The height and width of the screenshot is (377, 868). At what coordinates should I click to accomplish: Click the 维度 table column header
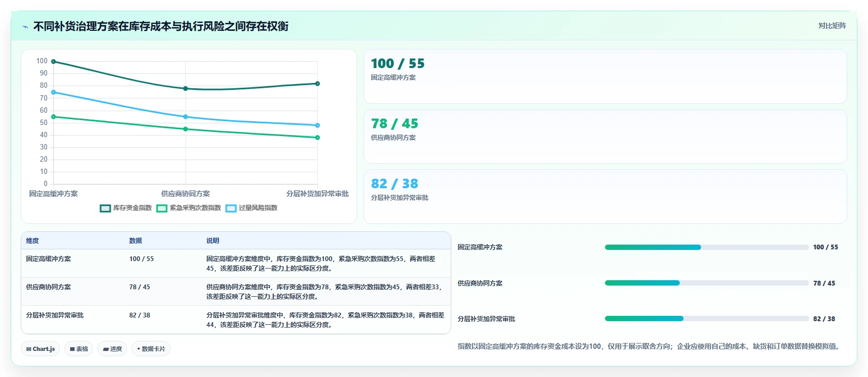[x=32, y=241]
